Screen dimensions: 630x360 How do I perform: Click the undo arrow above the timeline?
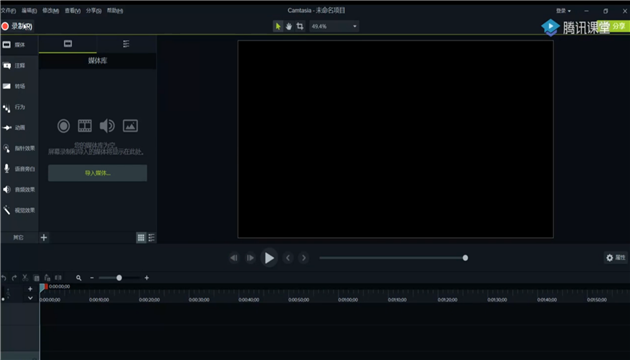(x=4, y=278)
